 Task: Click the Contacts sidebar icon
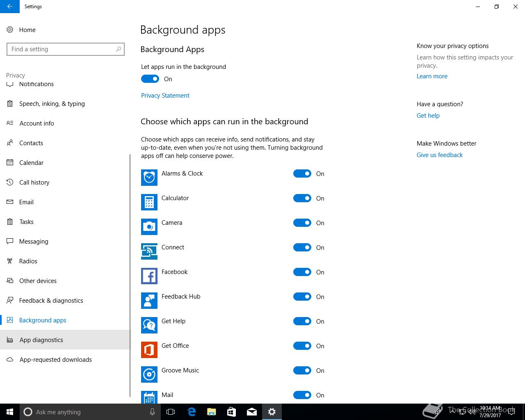pyautogui.click(x=10, y=143)
